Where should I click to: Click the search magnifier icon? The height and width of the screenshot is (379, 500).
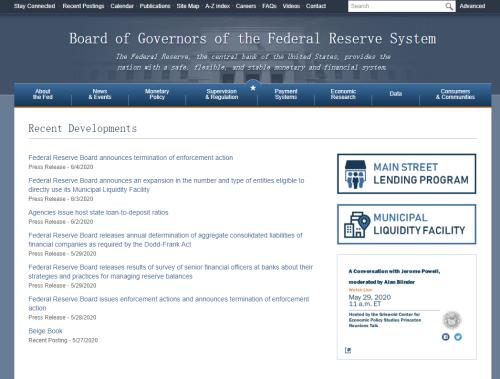click(449, 6)
